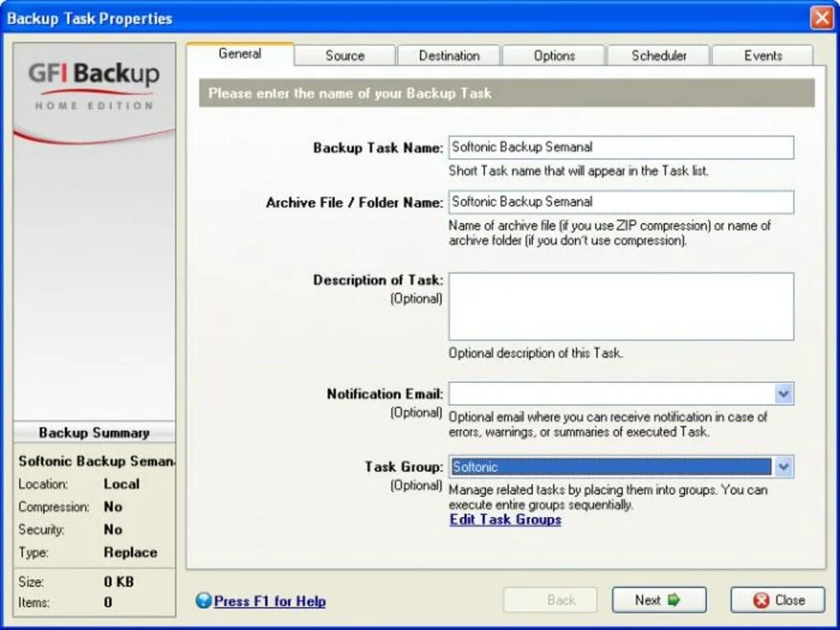Click the summary task name Softonic Backup Seman
Screen dimensions: 840x630
pos(96,461)
